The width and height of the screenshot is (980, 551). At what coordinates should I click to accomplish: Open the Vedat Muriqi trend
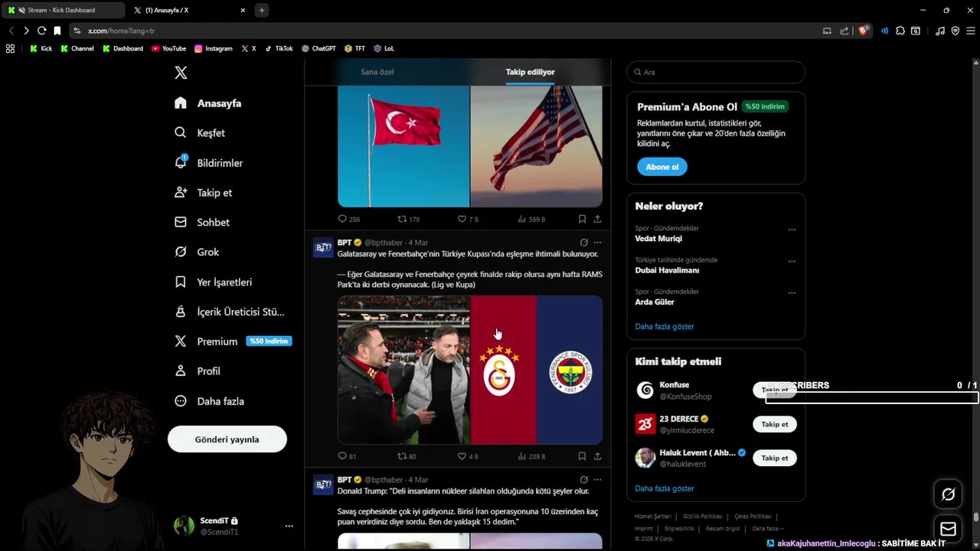coord(658,239)
